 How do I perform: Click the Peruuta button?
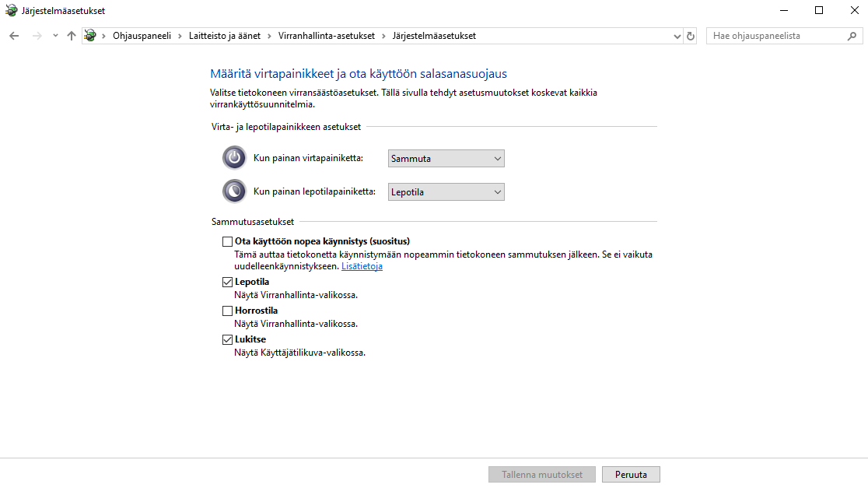pyautogui.click(x=631, y=475)
